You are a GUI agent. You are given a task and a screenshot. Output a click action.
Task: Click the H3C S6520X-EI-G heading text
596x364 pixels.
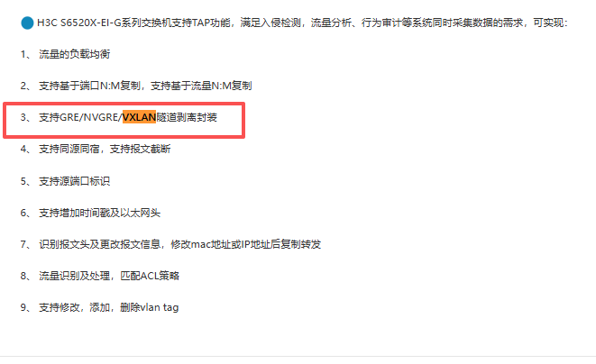(79, 23)
